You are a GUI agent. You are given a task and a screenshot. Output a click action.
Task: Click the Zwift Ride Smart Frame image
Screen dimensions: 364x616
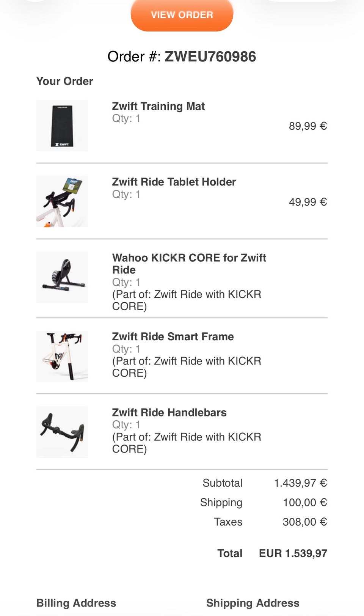pos(62,356)
